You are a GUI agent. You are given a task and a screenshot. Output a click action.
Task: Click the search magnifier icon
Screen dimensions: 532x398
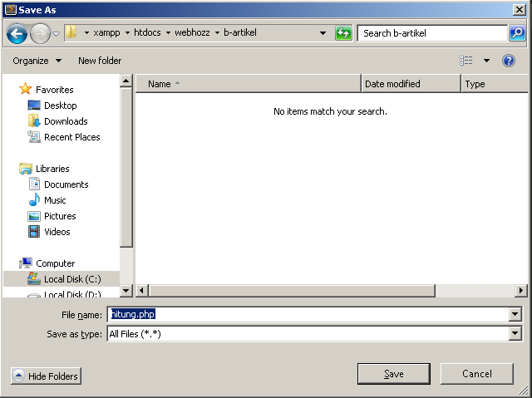click(517, 33)
